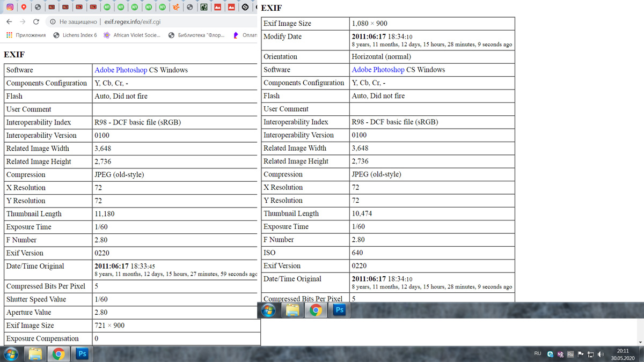Image resolution: width=644 pixels, height=362 pixels.
Task: Launch Photoshop from the bottom-most taskbar
Action: pos(82,354)
